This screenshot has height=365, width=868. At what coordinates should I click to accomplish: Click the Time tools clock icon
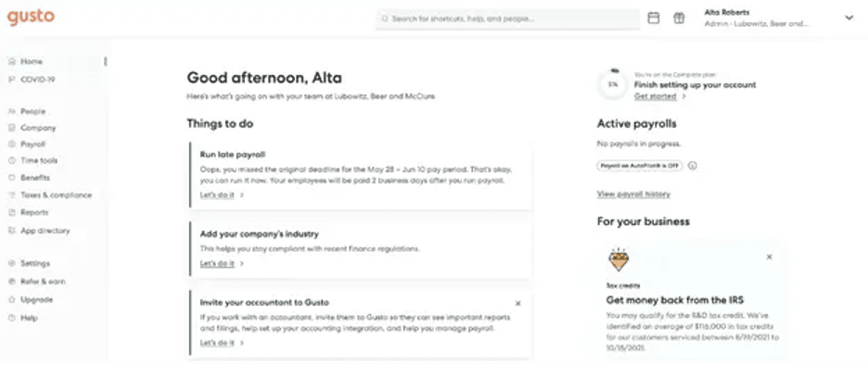click(x=12, y=160)
